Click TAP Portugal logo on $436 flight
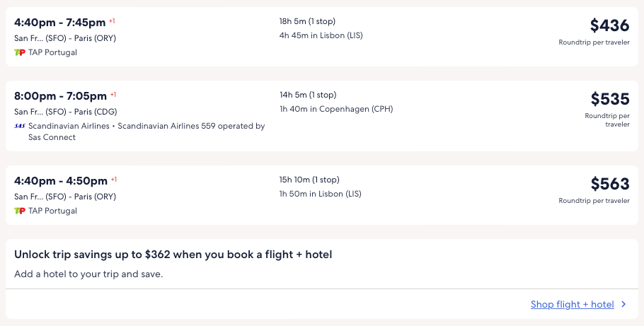644x326 pixels. pyautogui.click(x=20, y=52)
